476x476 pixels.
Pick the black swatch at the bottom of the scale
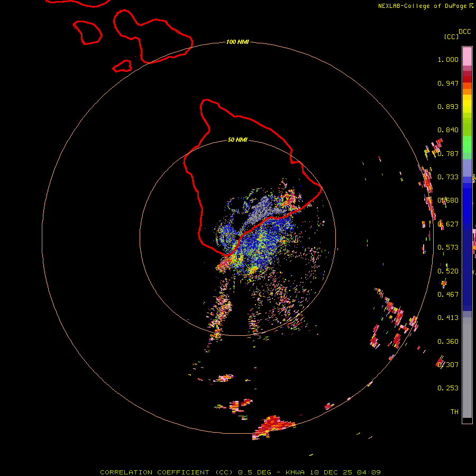tap(467, 420)
